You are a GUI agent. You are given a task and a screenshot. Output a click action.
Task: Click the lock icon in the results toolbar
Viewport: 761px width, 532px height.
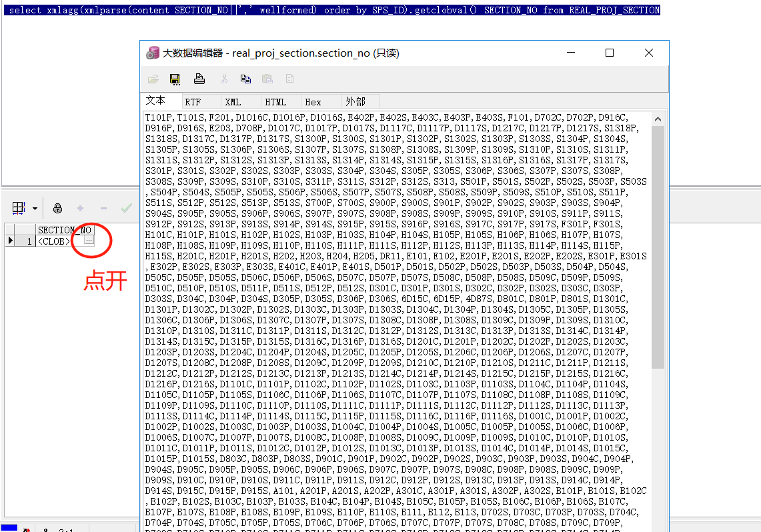[57, 208]
